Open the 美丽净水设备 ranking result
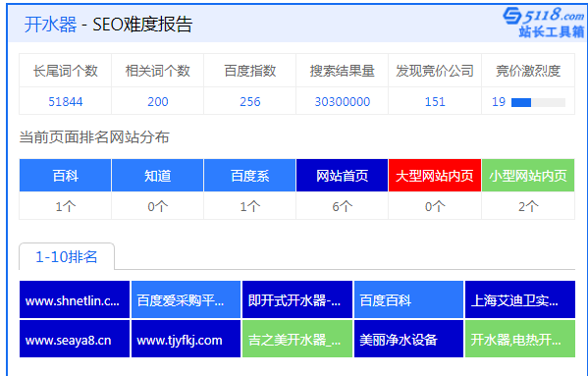This screenshot has height=376, width=588. [x=408, y=339]
